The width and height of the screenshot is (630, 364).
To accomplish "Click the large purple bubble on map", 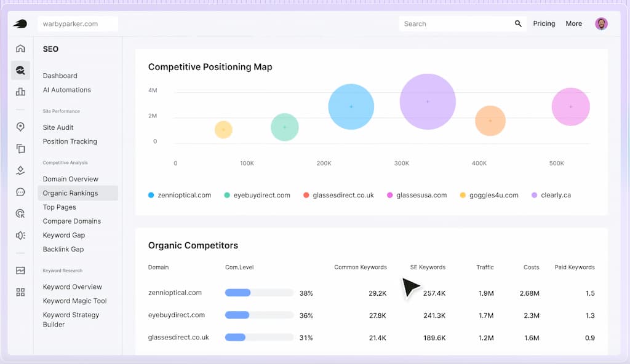I will click(428, 101).
